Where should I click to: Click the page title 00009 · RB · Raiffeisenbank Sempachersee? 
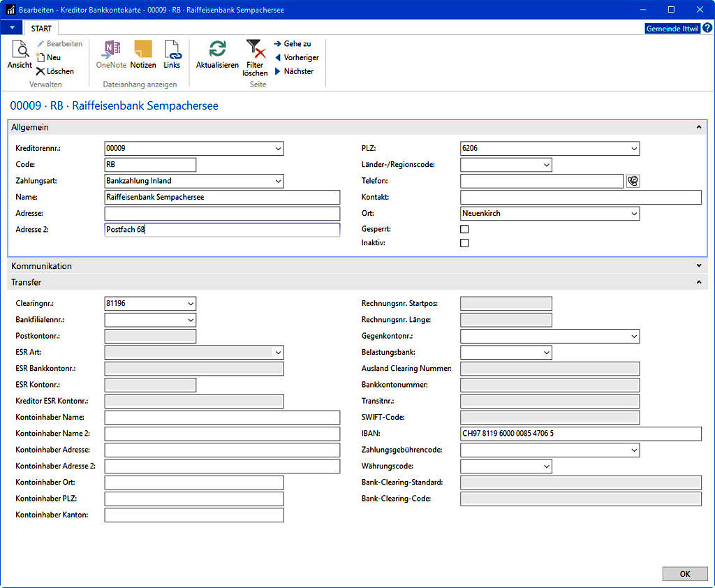coord(114,106)
